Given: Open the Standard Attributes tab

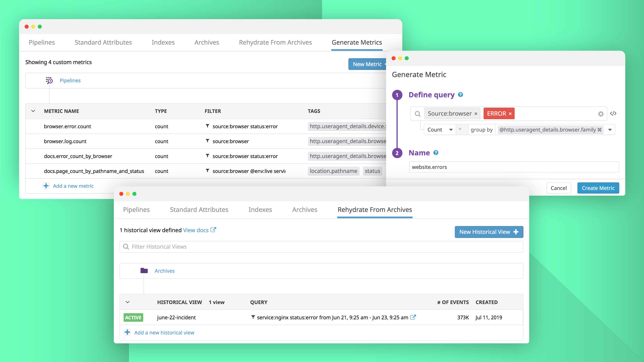Looking at the screenshot, I should 103,42.
